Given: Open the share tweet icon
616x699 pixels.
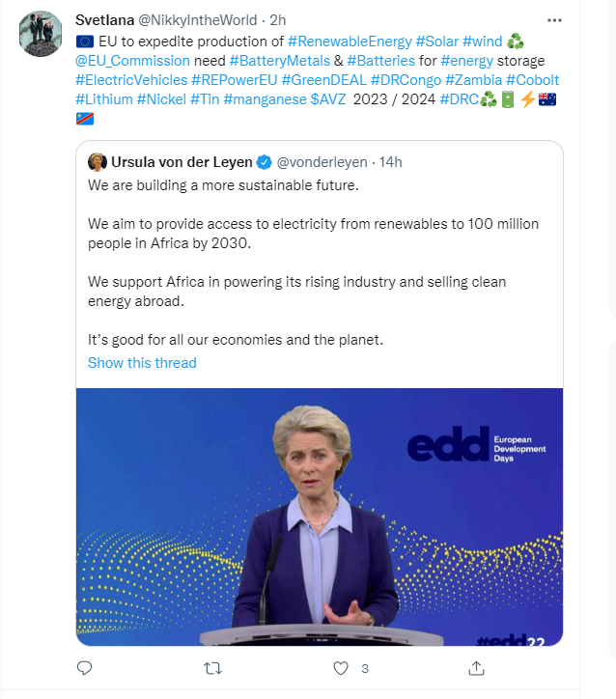Looking at the screenshot, I should tap(476, 668).
